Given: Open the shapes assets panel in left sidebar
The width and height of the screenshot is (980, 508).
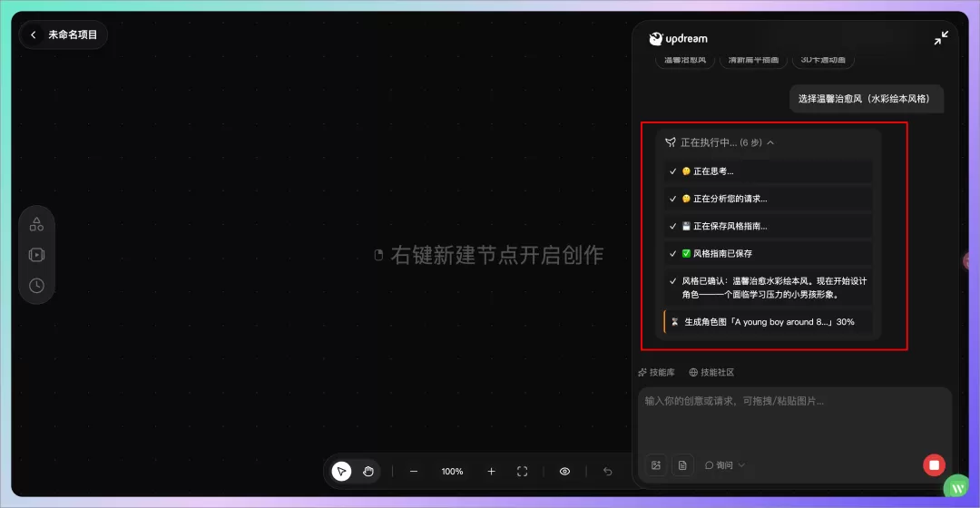Looking at the screenshot, I should [37, 224].
